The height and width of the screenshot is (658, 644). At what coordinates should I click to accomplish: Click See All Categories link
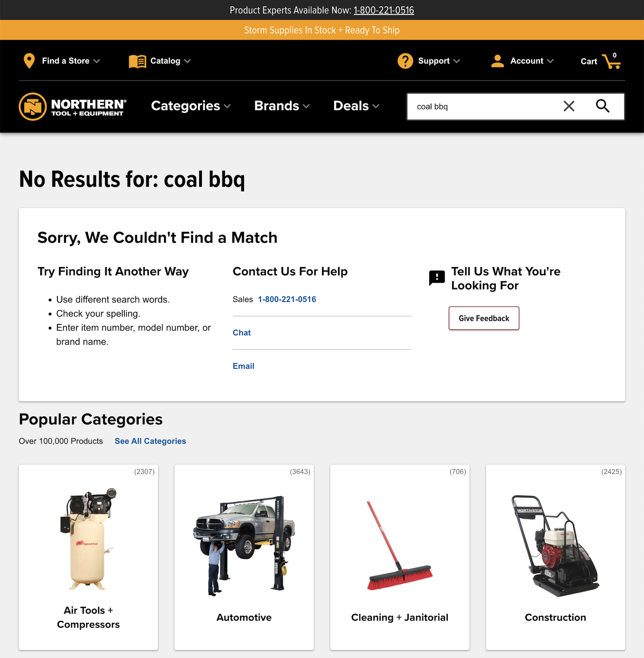150,441
